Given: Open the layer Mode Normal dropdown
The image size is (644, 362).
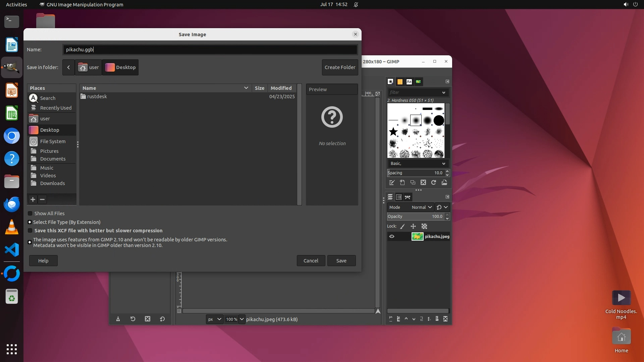Looking at the screenshot, I should point(421,207).
